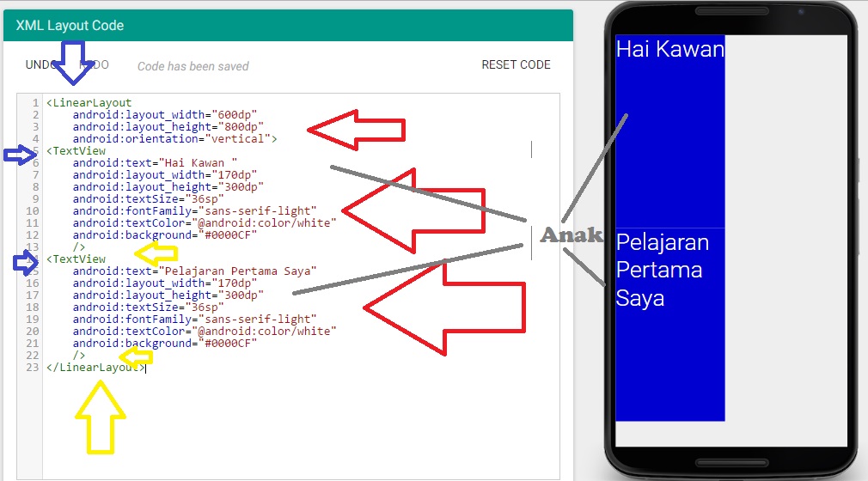Click the background="#0000CF" on line 21
The height and width of the screenshot is (481, 868).
pos(165,344)
